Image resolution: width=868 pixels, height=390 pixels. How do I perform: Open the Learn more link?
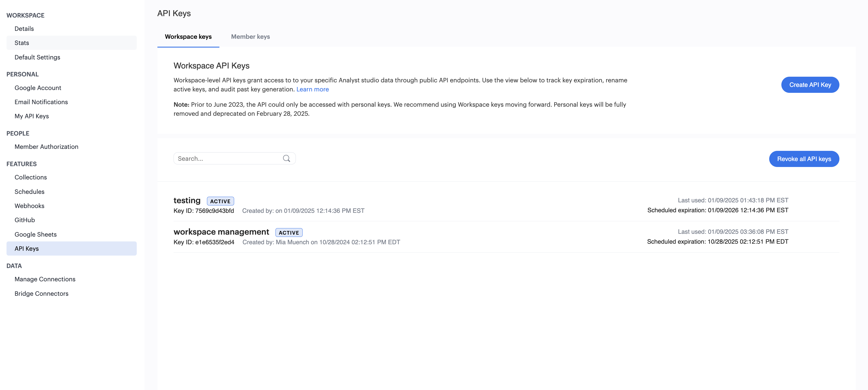(x=312, y=89)
